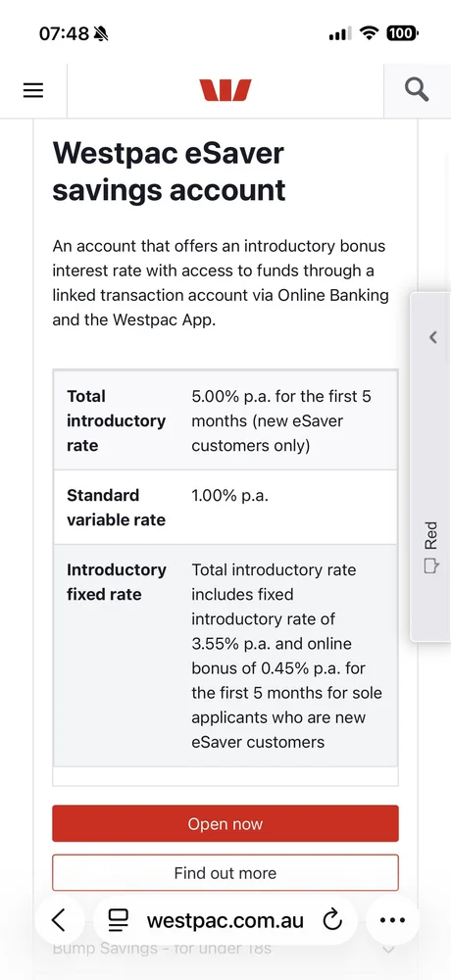
Task: Open browser three-dots more menu
Action: [393, 920]
